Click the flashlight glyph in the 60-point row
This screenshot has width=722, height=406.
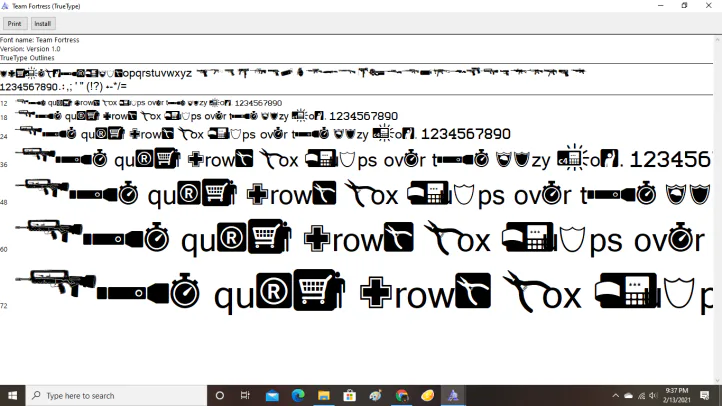pos(113,239)
